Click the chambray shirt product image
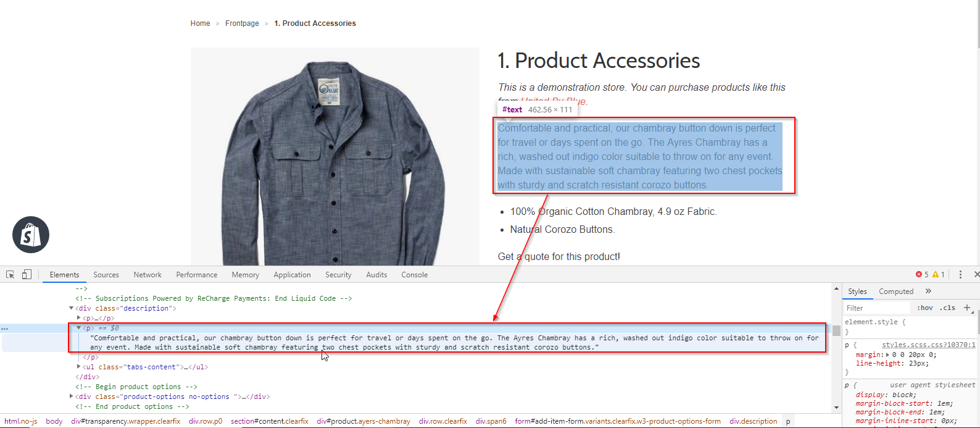The image size is (980, 428). [335, 157]
